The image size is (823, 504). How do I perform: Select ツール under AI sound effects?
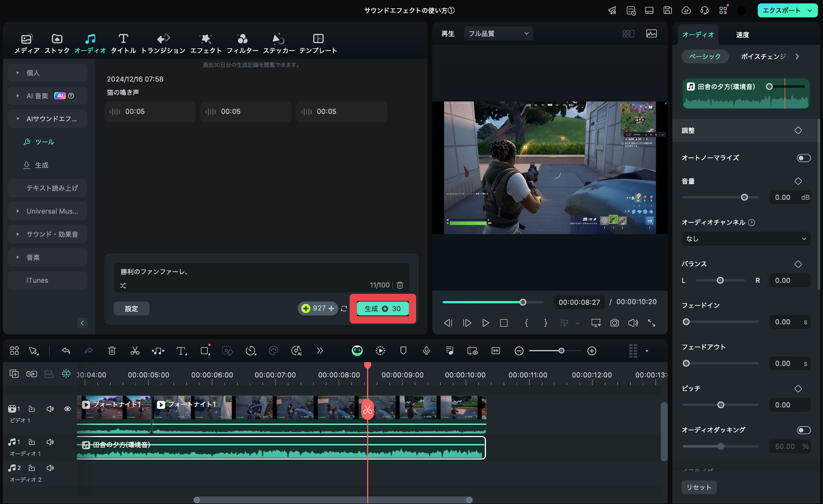click(x=39, y=142)
